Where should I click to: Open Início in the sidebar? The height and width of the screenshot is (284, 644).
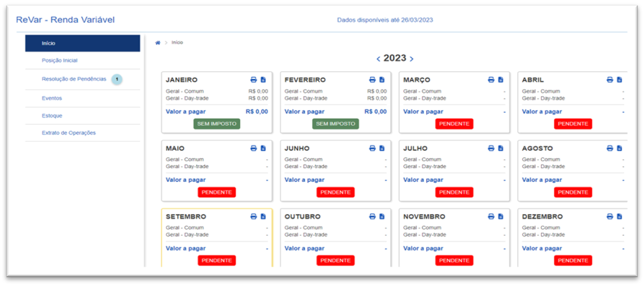(82, 43)
